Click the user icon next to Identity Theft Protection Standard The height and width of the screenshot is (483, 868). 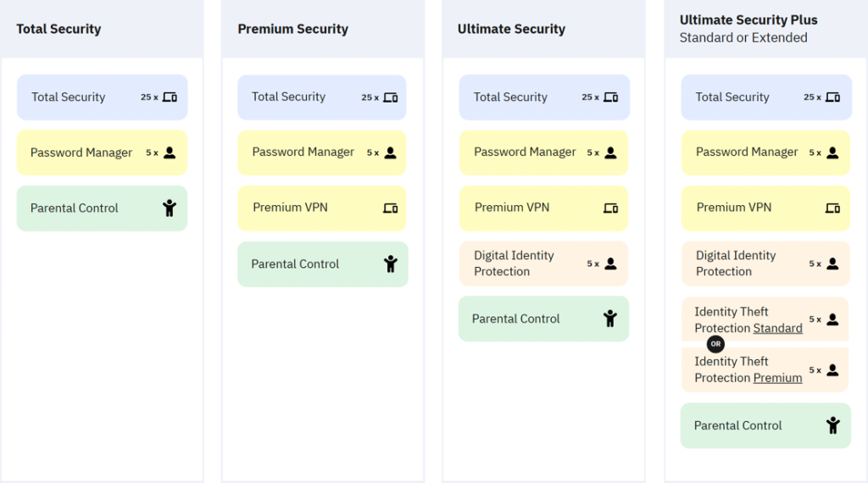832,319
